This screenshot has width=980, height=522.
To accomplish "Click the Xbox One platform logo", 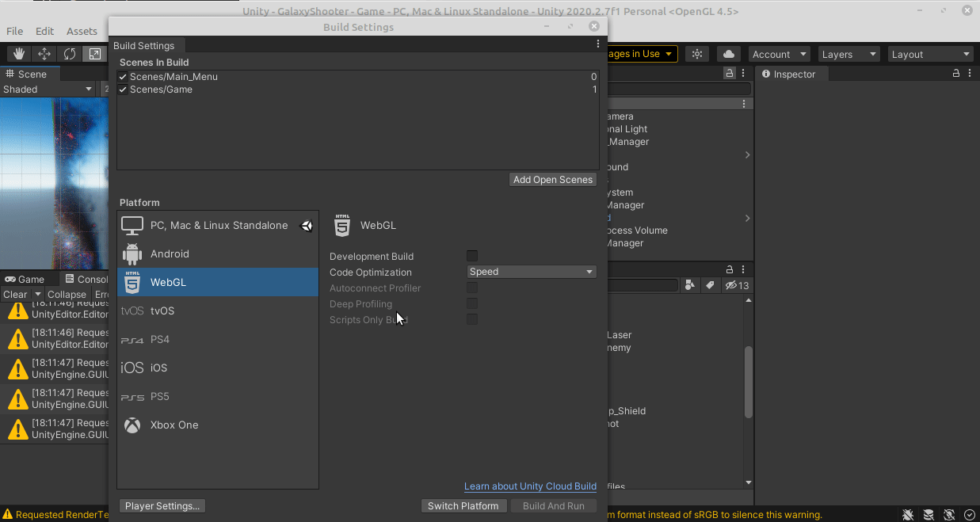I will [132, 425].
